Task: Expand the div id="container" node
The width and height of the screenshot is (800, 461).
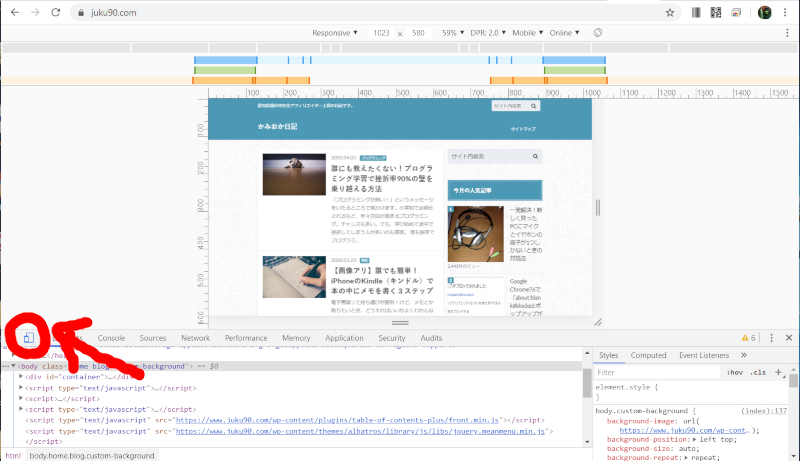Action: click(21, 376)
